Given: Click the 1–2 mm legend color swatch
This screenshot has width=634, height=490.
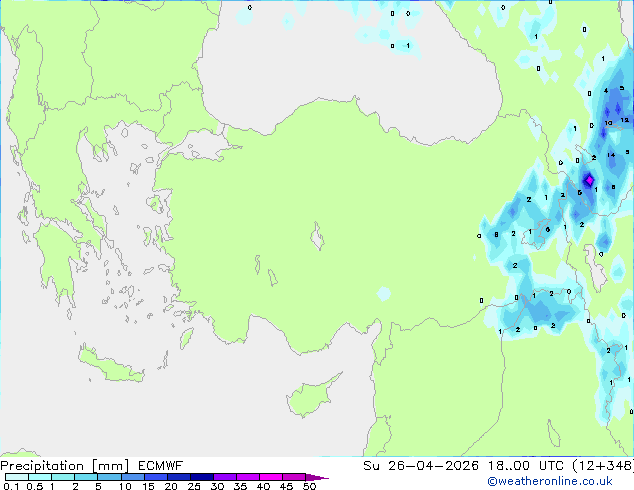Looking at the screenshot, I should pos(63,477).
